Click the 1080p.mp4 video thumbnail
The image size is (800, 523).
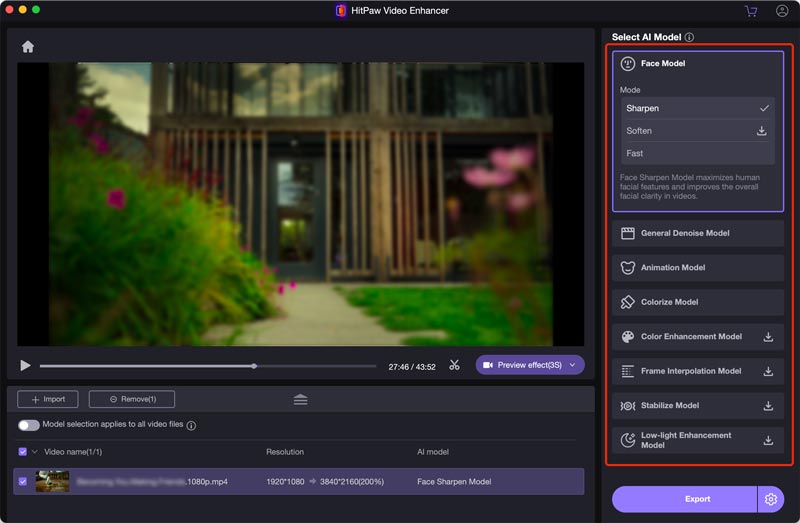pos(53,481)
